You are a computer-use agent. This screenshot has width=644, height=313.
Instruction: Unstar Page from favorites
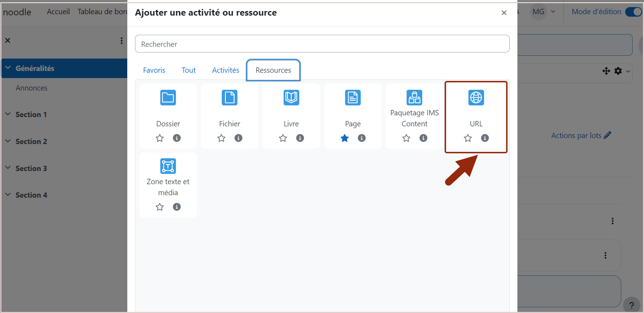(345, 138)
